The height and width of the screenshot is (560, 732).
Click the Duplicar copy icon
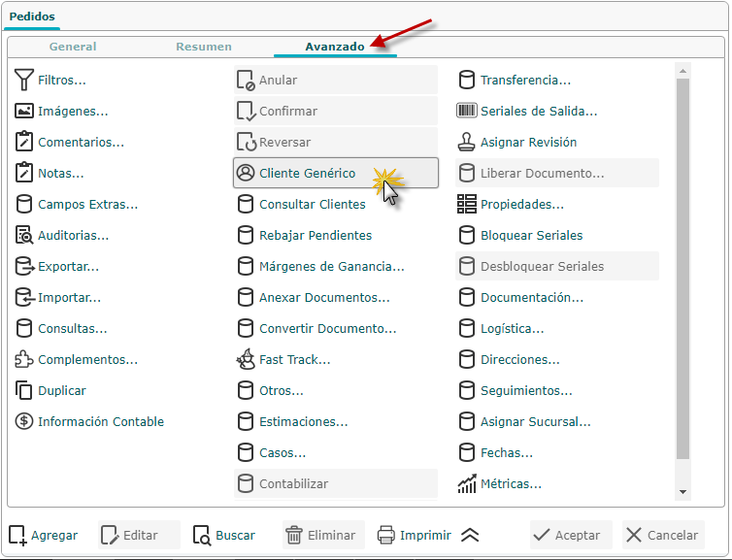(x=24, y=390)
